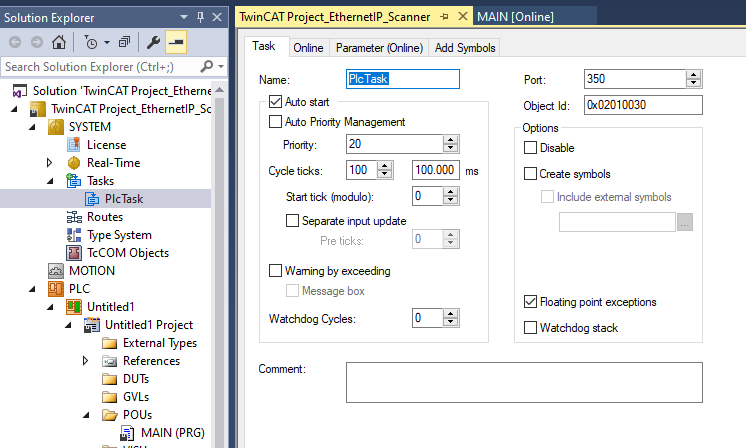
Task: Click the Collapse All icon in Solution Explorer
Action: tap(124, 42)
